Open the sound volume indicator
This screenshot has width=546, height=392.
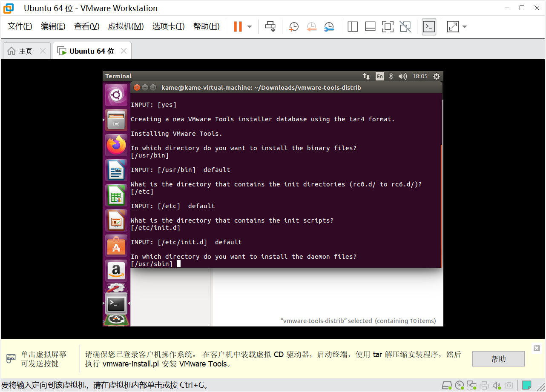tap(402, 76)
